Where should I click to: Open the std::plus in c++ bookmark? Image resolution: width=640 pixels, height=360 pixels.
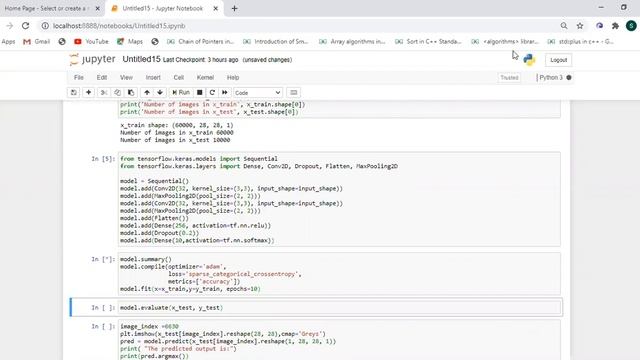580,42
